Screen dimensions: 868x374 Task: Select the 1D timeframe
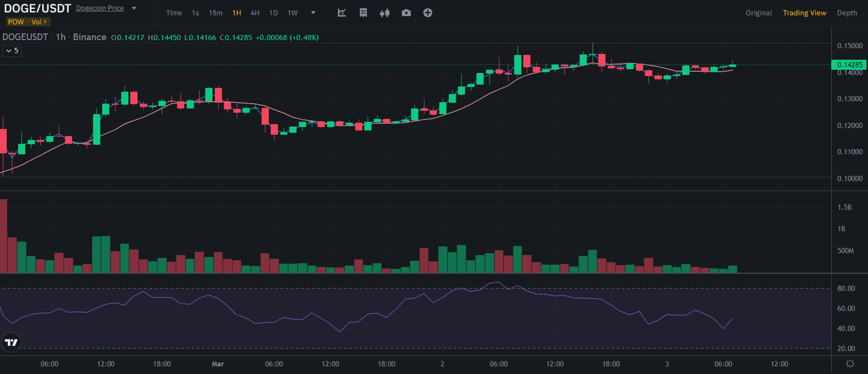click(x=273, y=13)
